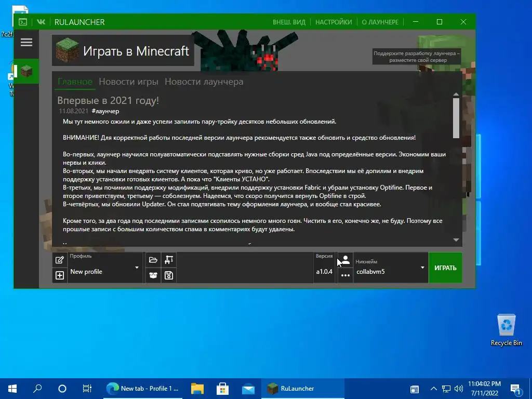This screenshot has height=399, width=532.
Task: Open Microsoft Store from taskbar
Action: [222, 389]
